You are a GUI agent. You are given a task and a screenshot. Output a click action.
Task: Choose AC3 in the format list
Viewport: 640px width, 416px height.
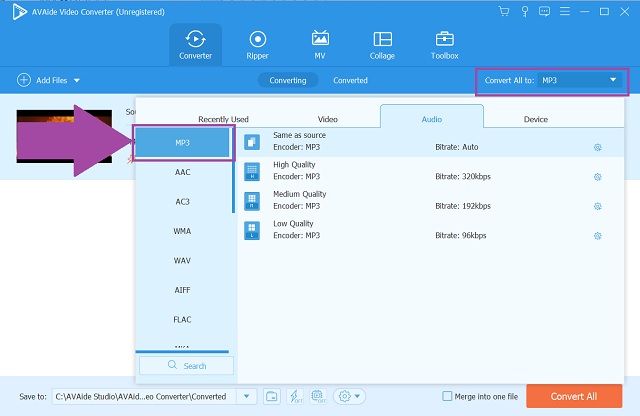(x=182, y=201)
